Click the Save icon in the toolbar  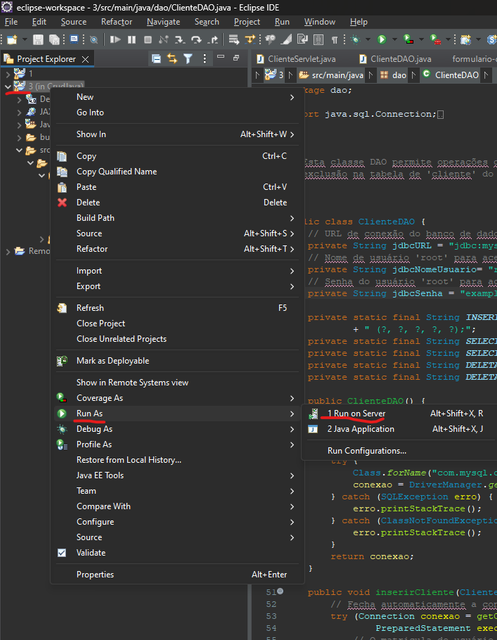point(38,39)
